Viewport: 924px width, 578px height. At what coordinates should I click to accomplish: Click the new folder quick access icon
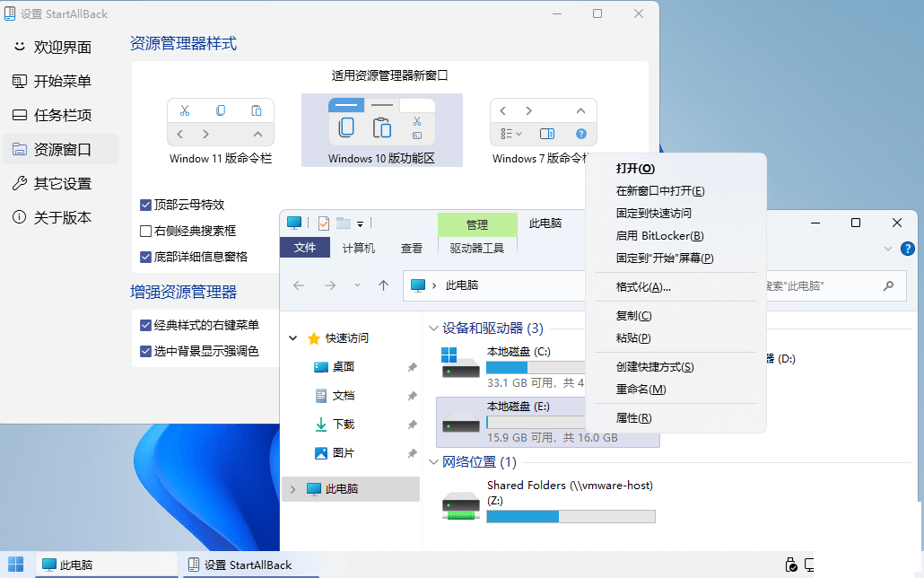pos(344,223)
